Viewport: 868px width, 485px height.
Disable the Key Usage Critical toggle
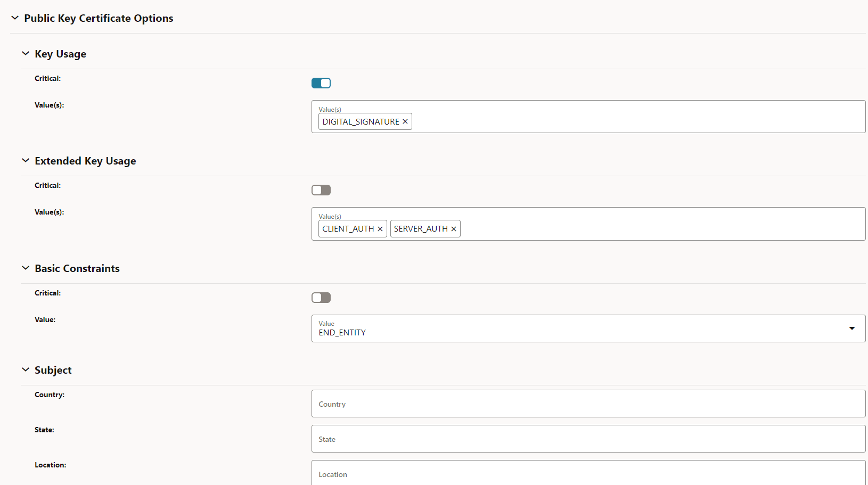click(x=321, y=83)
